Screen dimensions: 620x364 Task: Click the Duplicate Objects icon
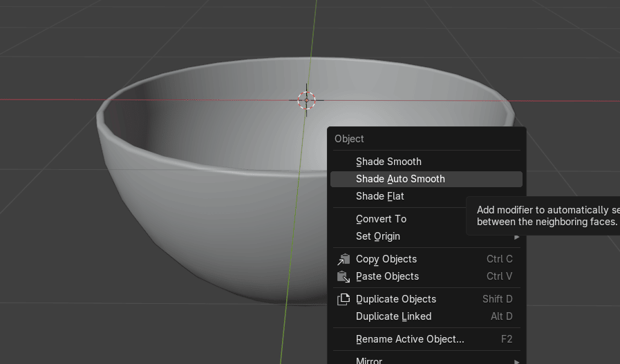344,299
